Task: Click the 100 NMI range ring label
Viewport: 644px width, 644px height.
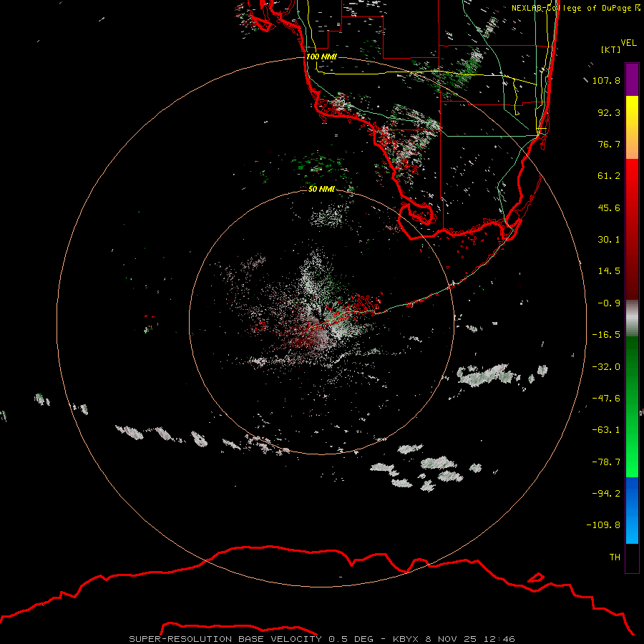Action: click(x=321, y=57)
